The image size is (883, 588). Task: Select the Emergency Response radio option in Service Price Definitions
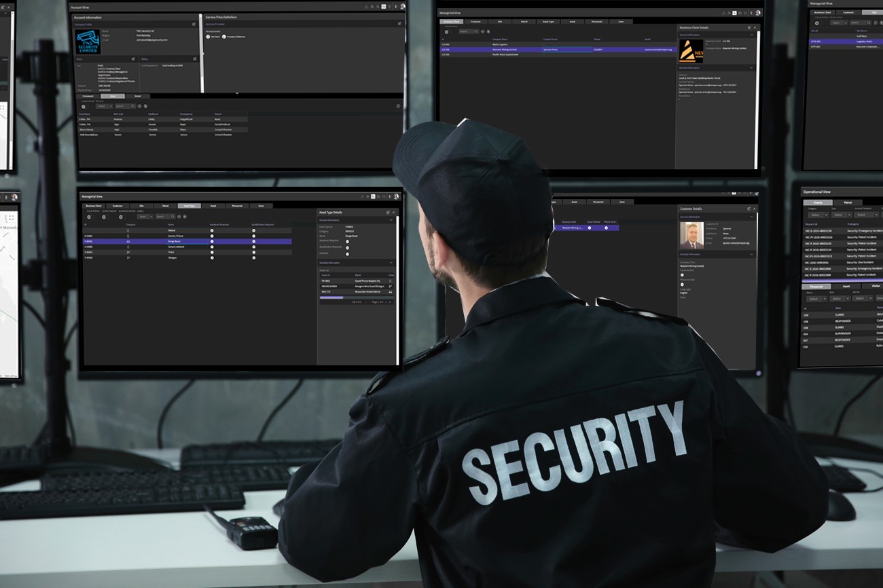pos(224,36)
